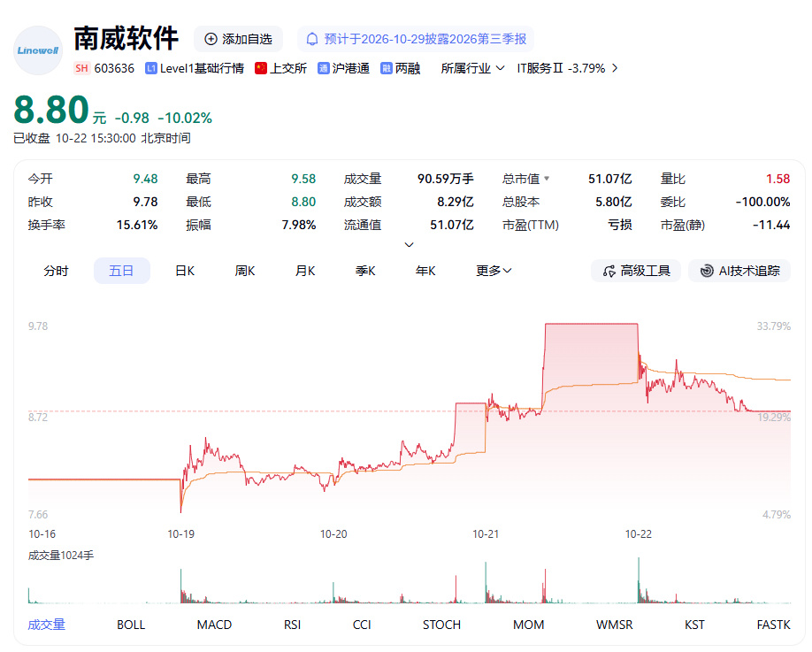Switch to 月K chart

pos(305,271)
